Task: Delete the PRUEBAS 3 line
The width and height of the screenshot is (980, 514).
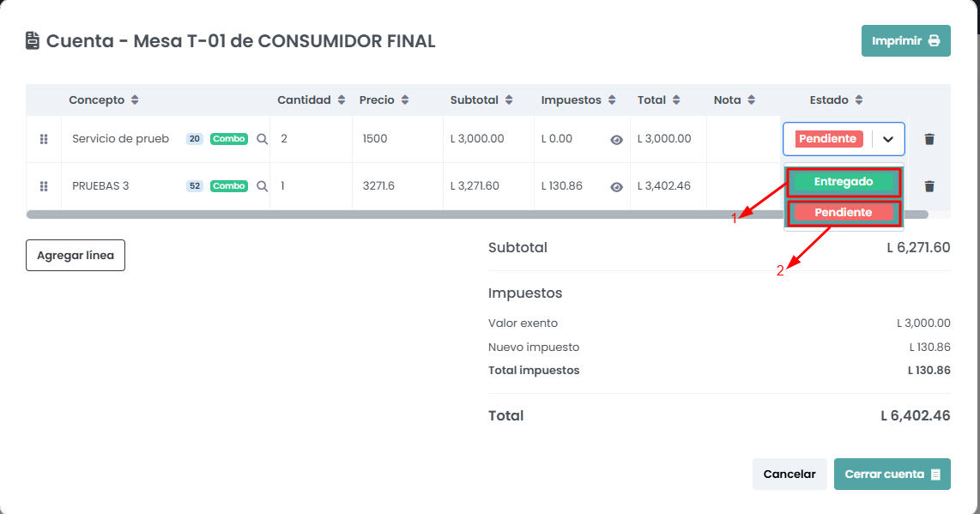Action: (x=929, y=186)
